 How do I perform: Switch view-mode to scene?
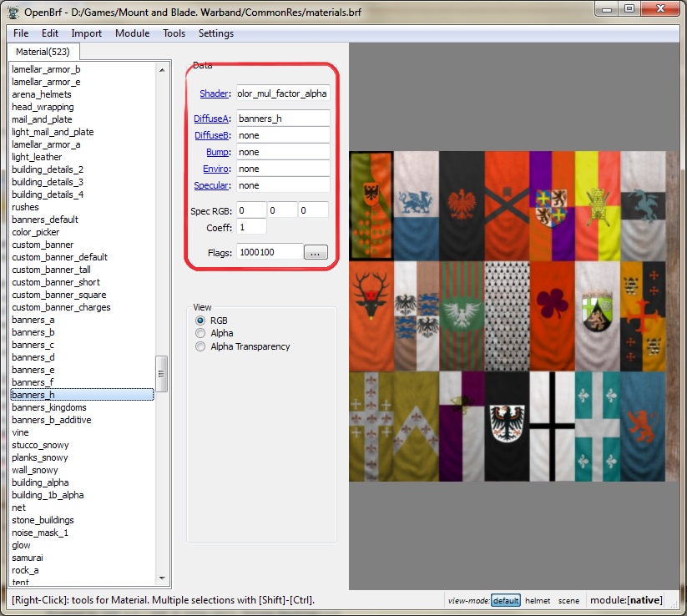(x=568, y=600)
